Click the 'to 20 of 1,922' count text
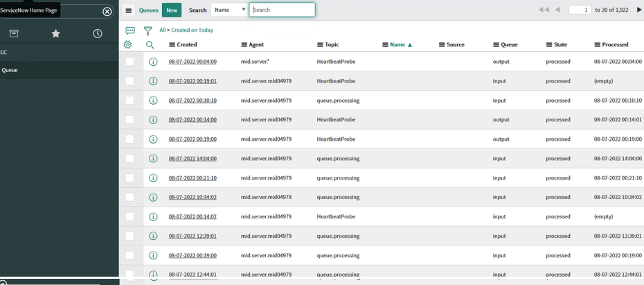 coord(611,10)
